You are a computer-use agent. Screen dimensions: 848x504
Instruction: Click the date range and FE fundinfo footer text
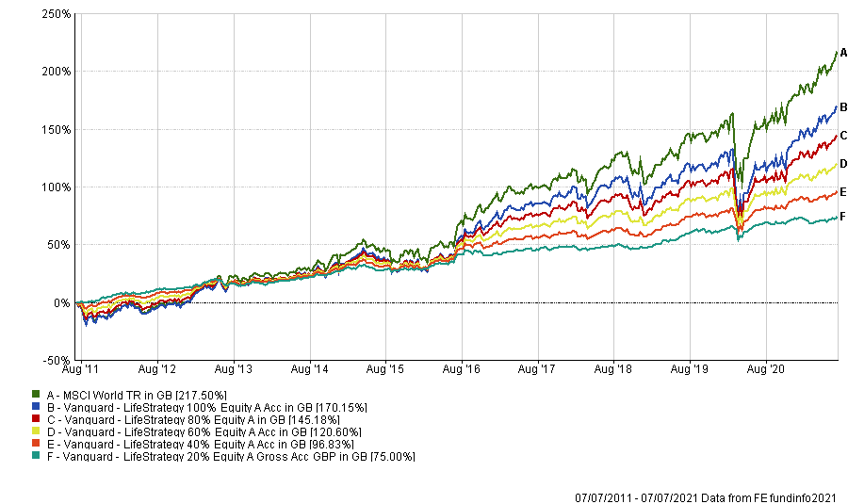[x=706, y=497]
